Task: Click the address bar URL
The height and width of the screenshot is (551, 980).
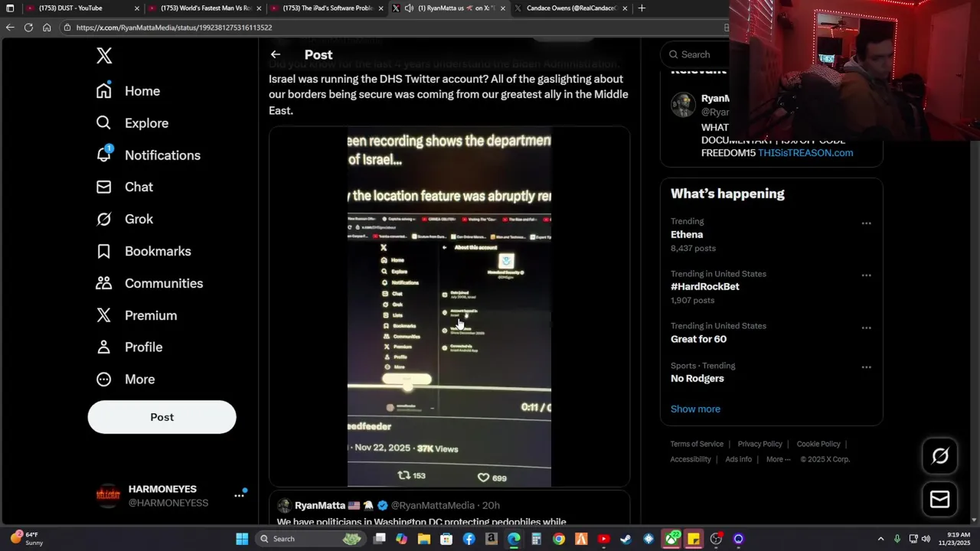Action: (x=174, y=28)
